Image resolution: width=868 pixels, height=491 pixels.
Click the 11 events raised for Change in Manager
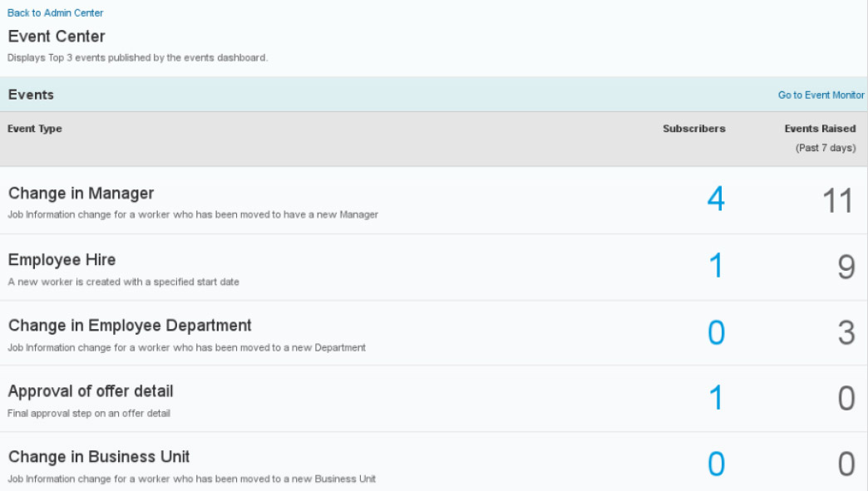(837, 200)
